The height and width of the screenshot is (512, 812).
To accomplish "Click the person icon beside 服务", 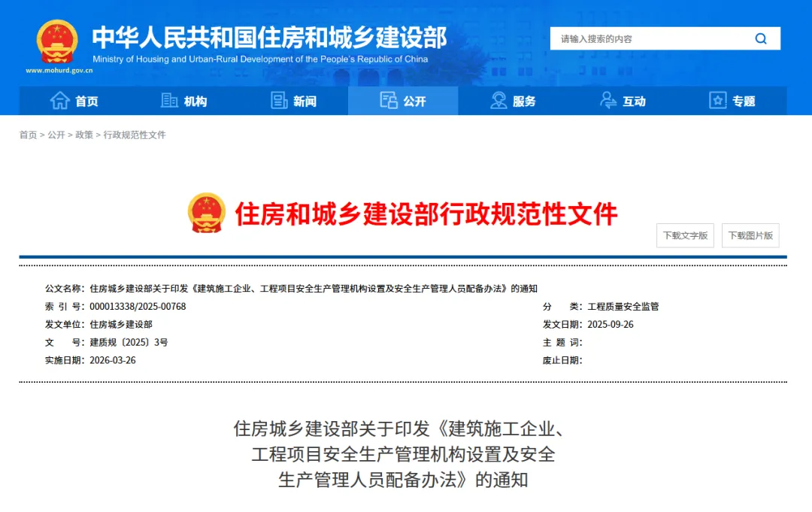I will pos(498,101).
